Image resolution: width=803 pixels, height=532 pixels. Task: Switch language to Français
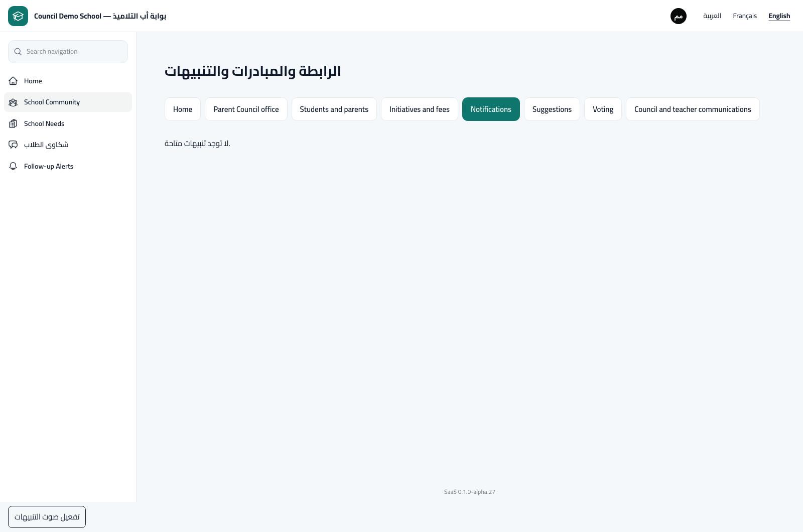coord(745,16)
